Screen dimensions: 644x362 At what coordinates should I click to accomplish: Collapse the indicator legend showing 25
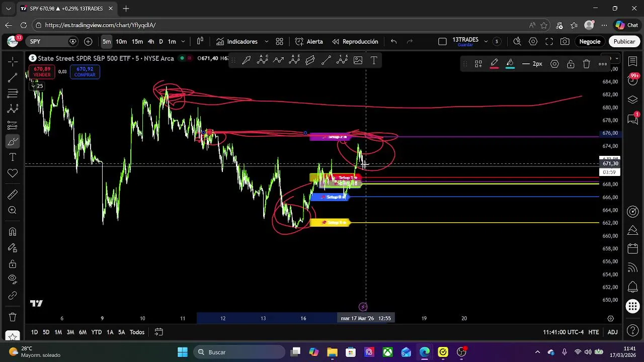tap(37, 86)
